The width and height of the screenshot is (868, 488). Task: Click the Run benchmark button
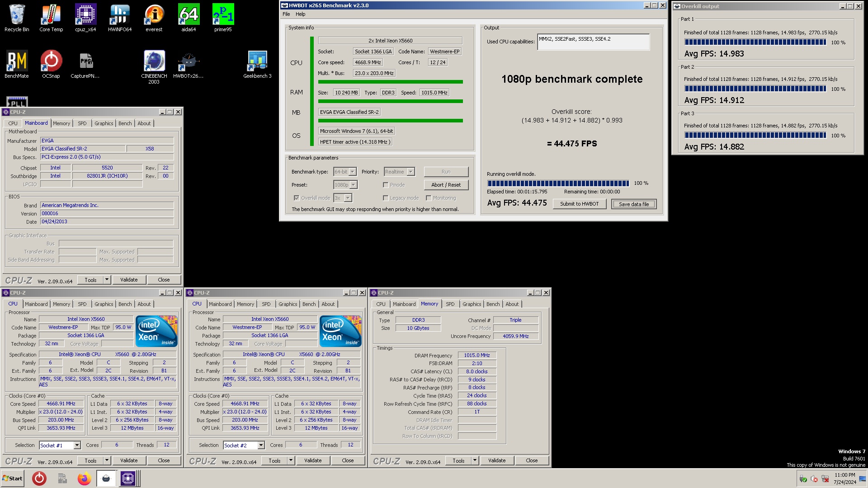(446, 172)
